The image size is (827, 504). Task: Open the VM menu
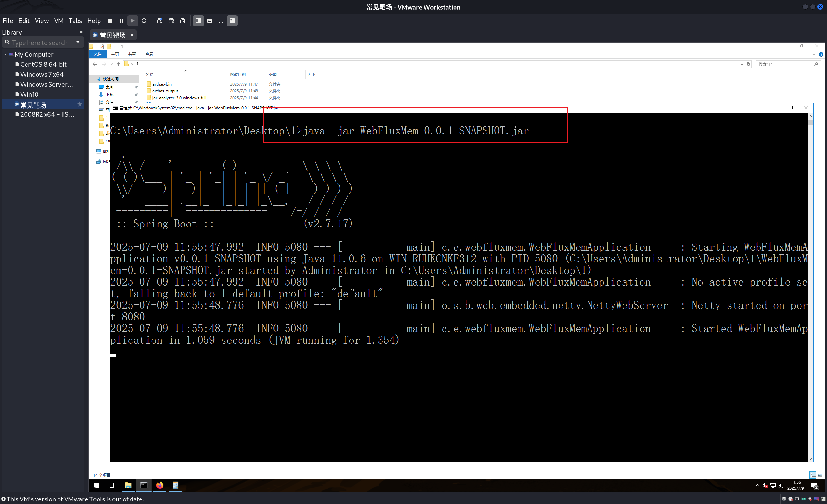(x=59, y=21)
